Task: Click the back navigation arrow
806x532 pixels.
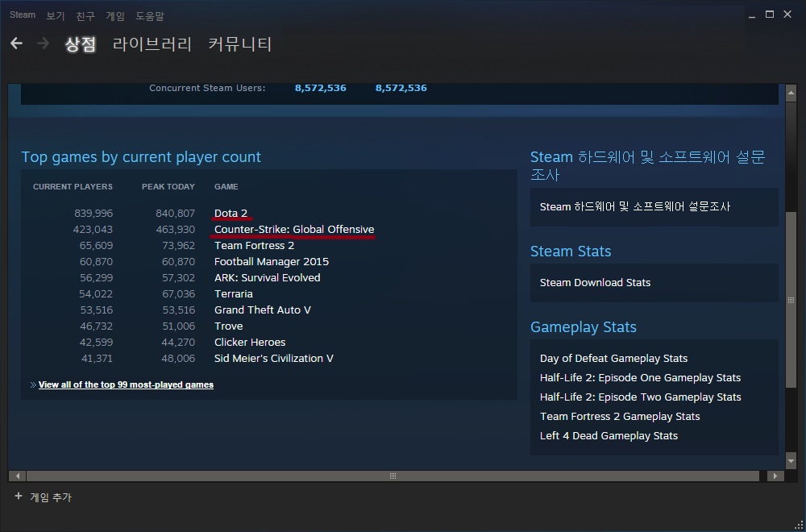Action: tap(16, 44)
